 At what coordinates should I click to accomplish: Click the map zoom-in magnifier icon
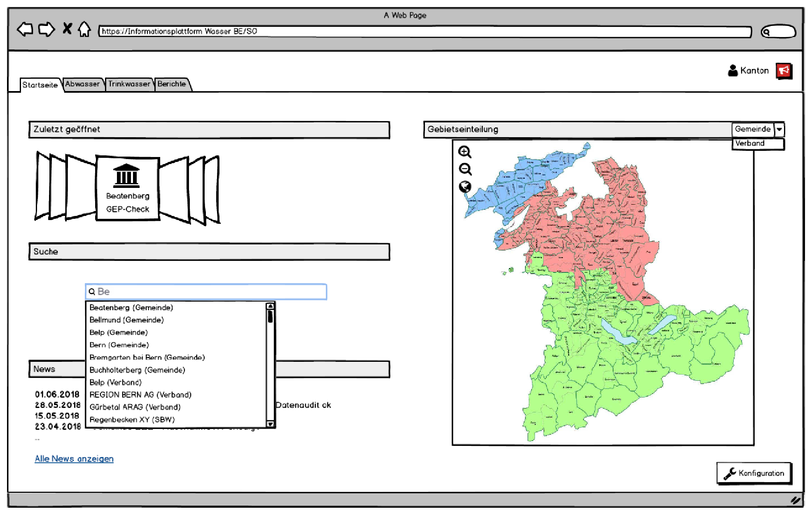[464, 152]
